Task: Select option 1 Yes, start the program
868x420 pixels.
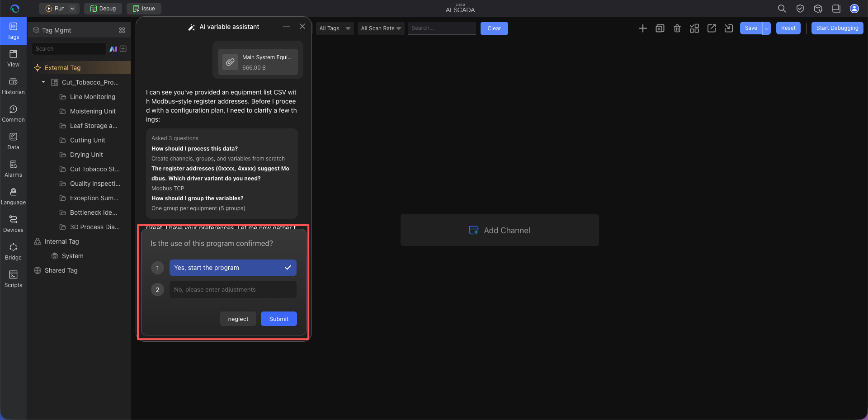Action: pyautogui.click(x=233, y=268)
